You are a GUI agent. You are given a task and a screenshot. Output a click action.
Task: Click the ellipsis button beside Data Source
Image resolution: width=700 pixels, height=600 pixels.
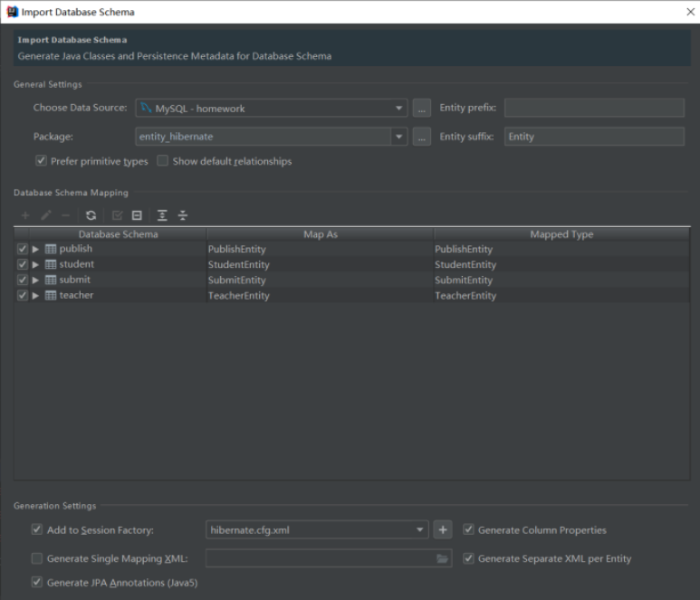[x=421, y=108]
